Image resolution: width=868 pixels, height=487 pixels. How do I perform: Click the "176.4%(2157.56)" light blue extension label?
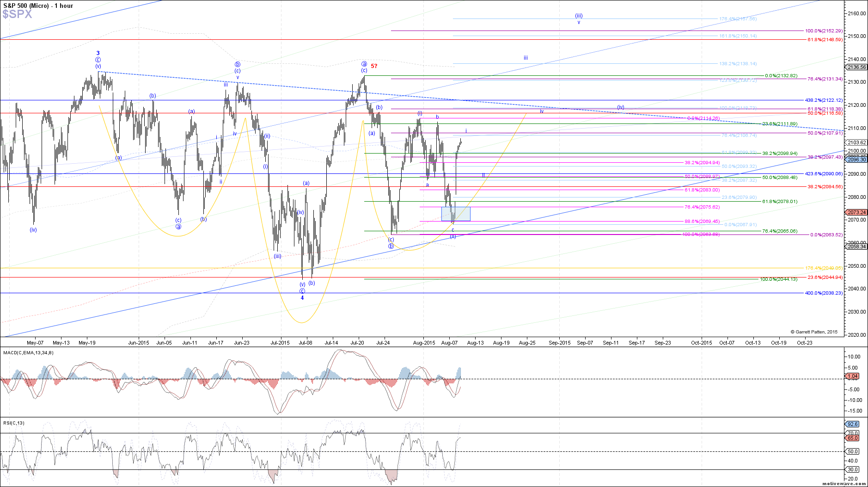pyautogui.click(x=738, y=19)
